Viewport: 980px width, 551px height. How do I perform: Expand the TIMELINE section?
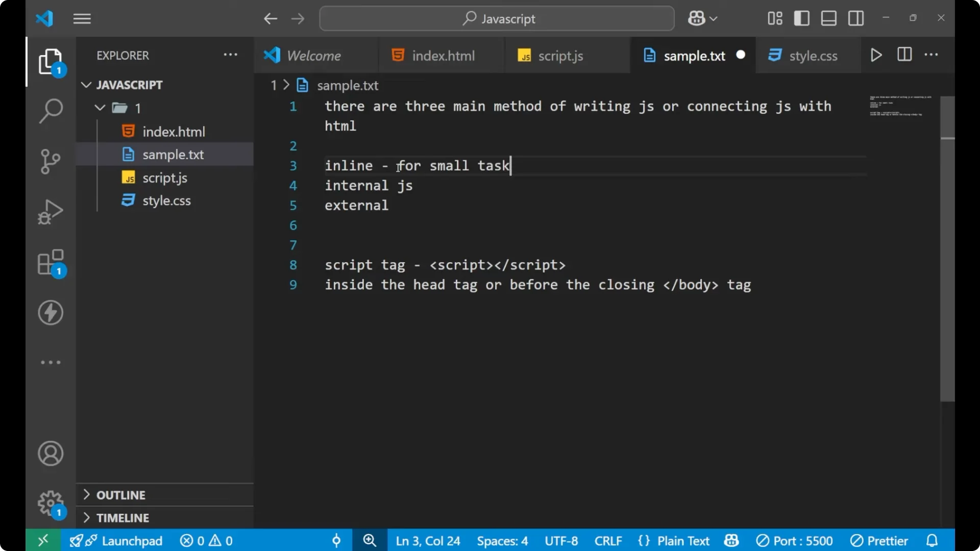(x=122, y=517)
